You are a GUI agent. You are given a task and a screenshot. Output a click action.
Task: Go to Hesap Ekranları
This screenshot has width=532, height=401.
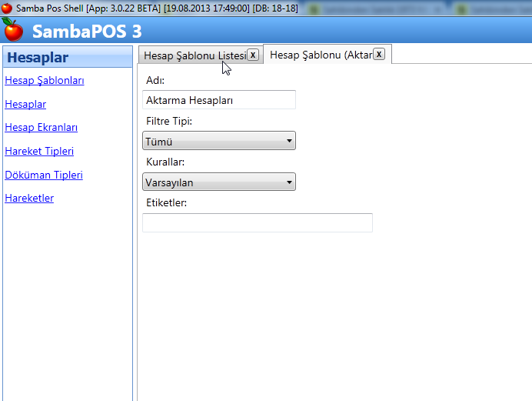coord(41,127)
